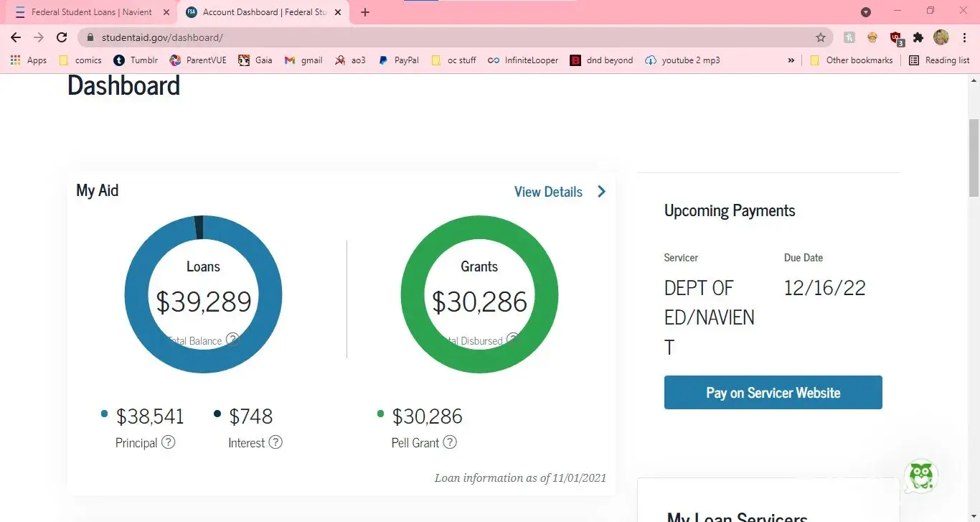Image resolution: width=980 pixels, height=522 pixels.
Task: Click the blue Loans donut chart
Action: [203, 294]
